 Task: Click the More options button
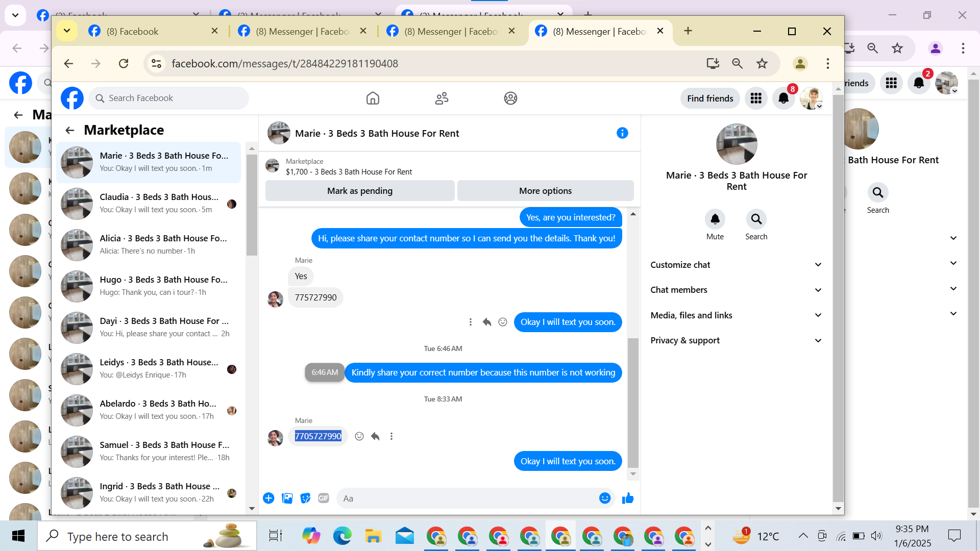pyautogui.click(x=545, y=191)
